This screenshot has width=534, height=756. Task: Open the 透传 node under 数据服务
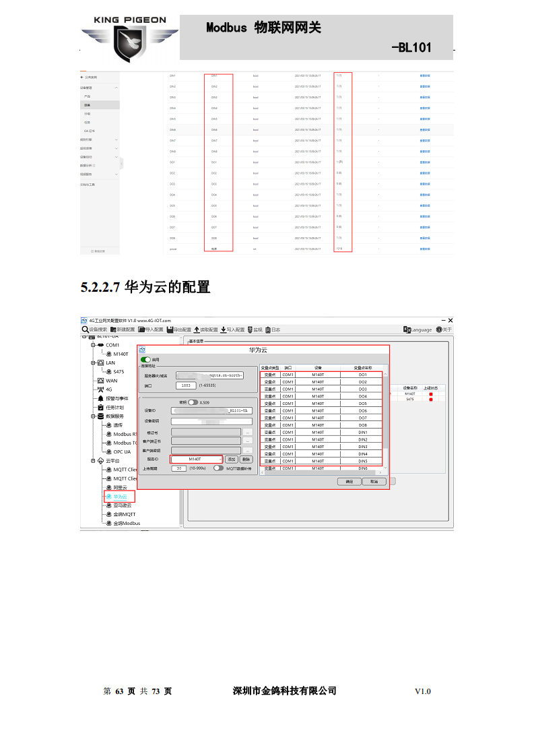click(114, 425)
